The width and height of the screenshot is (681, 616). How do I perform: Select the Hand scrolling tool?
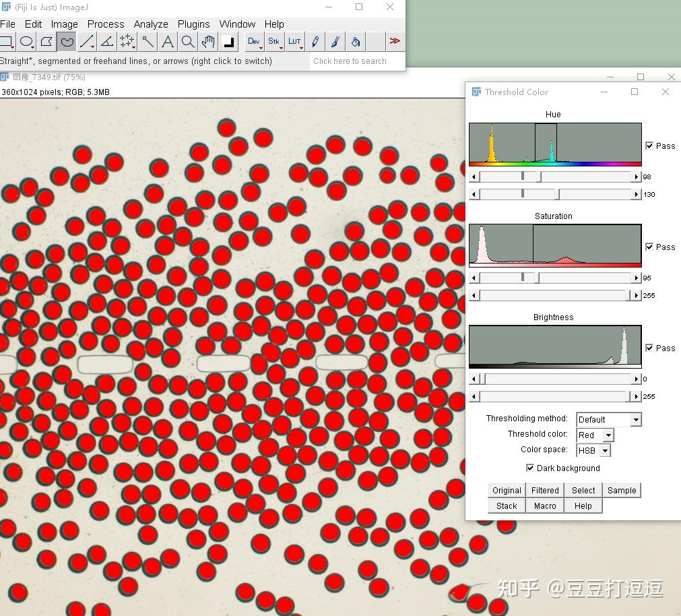tap(208, 42)
